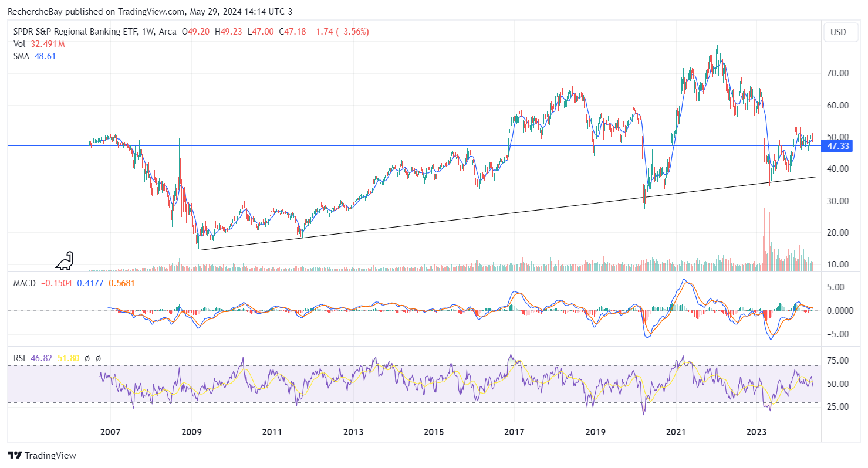Click the 47.33 price label on axis
This screenshot has height=468, width=868.
[838, 146]
